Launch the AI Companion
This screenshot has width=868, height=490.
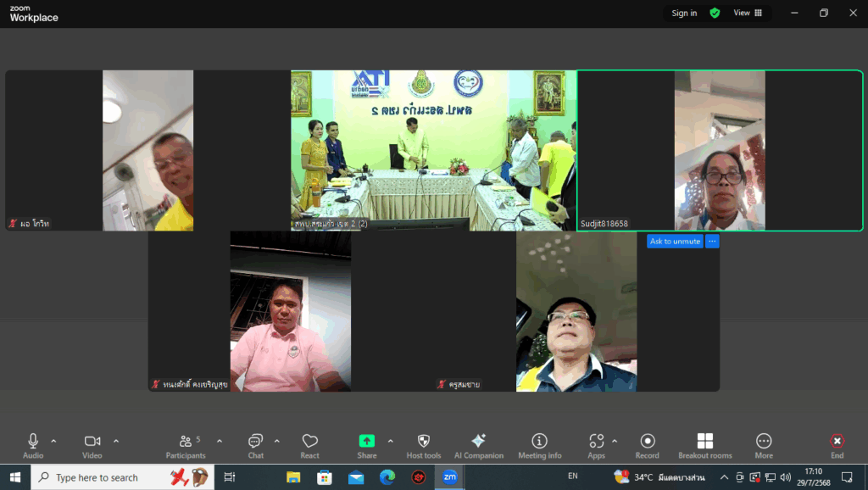(x=478, y=444)
